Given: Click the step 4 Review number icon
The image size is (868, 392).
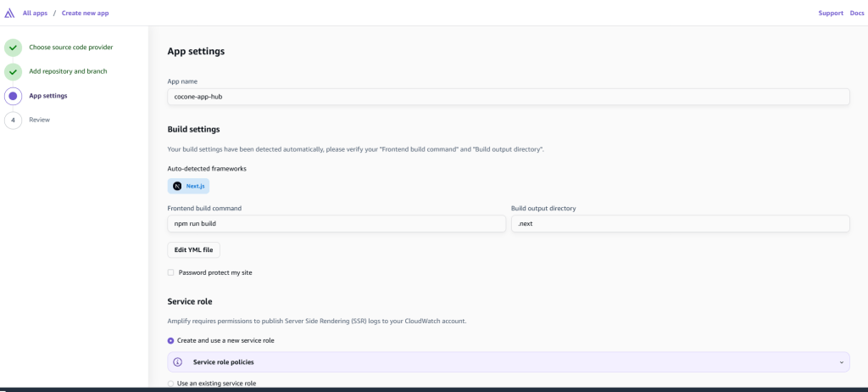Looking at the screenshot, I should coord(13,120).
